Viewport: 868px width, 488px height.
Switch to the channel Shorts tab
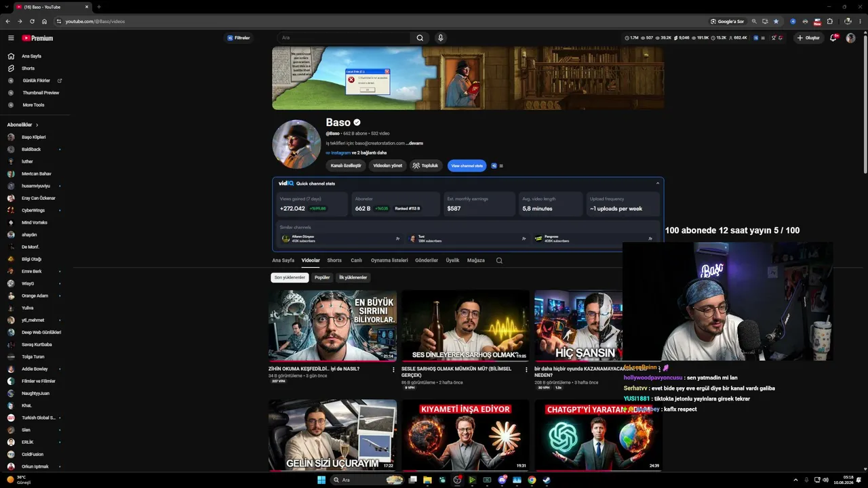point(334,260)
